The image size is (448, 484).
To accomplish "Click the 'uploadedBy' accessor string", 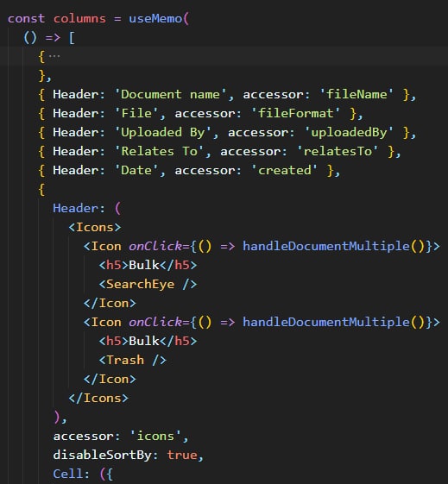I will (x=349, y=132).
